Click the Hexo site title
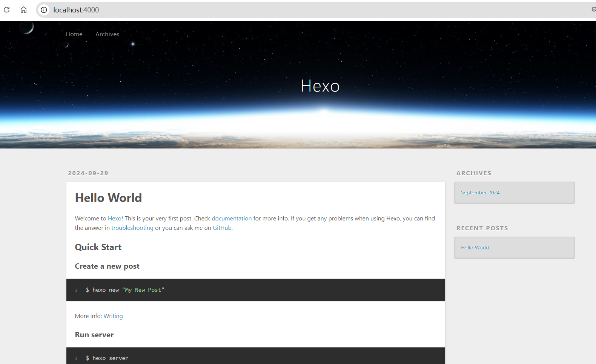 click(x=320, y=86)
